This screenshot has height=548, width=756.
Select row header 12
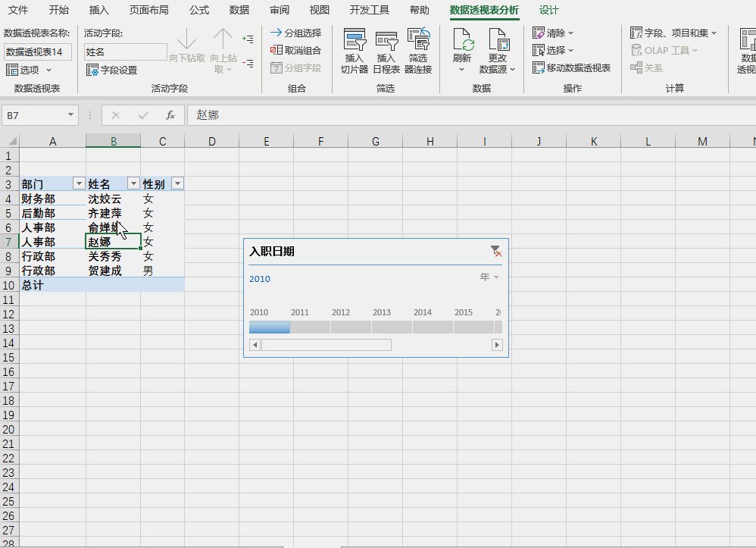(x=8, y=314)
